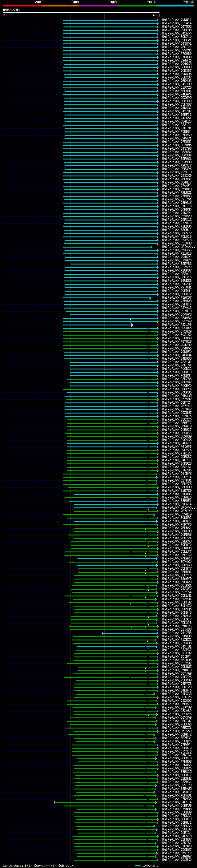Click the cyan ~100% identity color segment
197x868 pixels.
pyautogui.click(x=175, y=6)
